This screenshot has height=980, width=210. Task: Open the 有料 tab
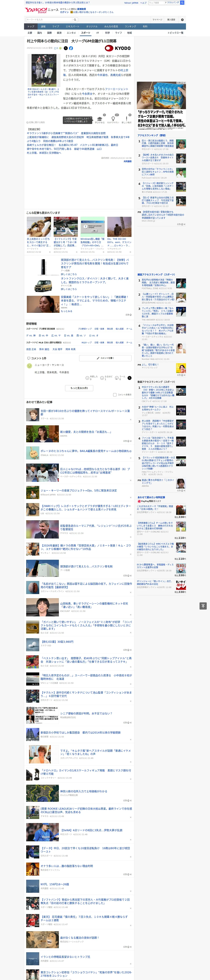[145, 27]
